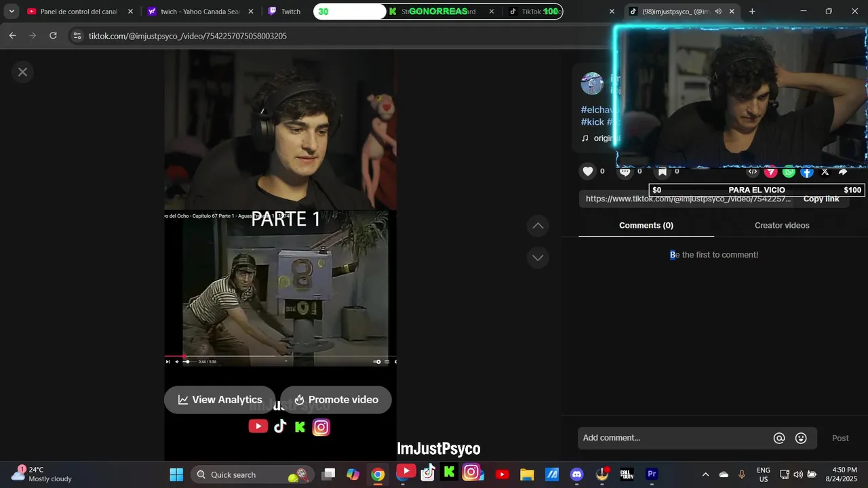This screenshot has width=868, height=488.
Task: Open comments via speech bubble icon
Action: [625, 171]
